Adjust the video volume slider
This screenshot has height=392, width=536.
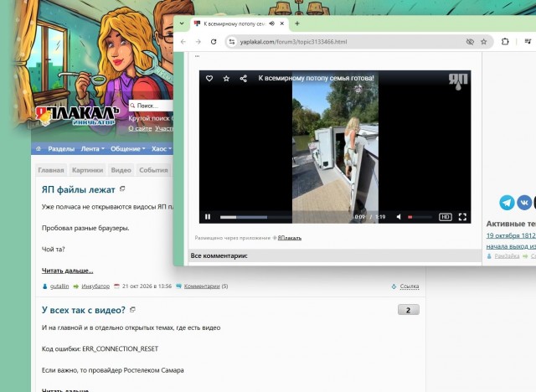pyautogui.click(x=420, y=217)
